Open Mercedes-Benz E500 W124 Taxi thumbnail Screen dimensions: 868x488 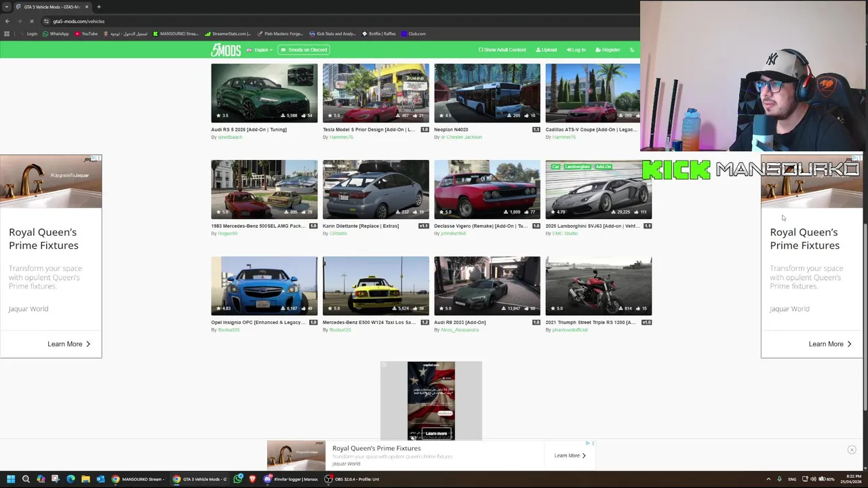[x=376, y=285]
